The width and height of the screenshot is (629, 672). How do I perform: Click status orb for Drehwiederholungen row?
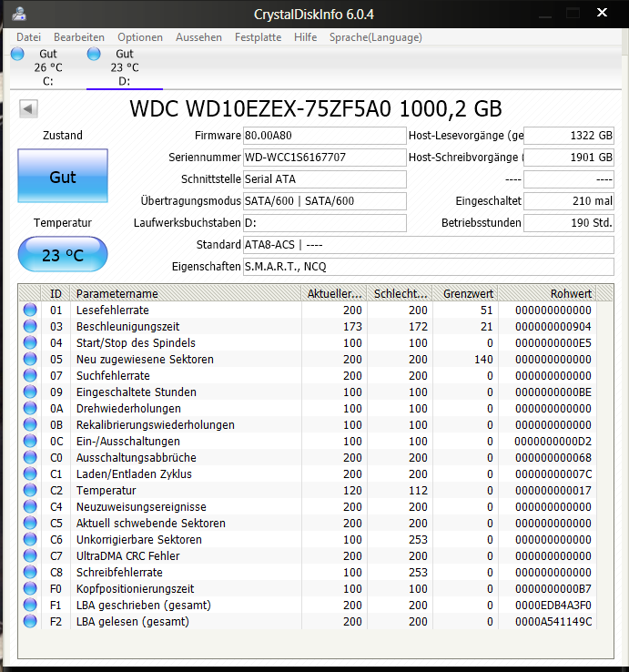click(30, 408)
